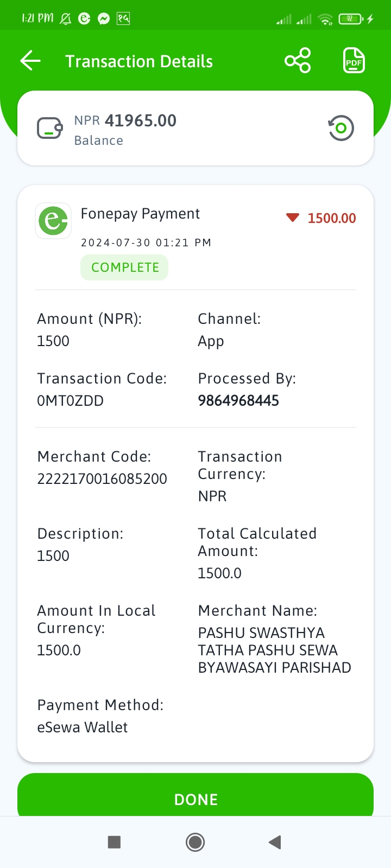The height and width of the screenshot is (868, 391).
Task: Tap the merchant name PASHU SWASTHYA text
Action: (261, 633)
